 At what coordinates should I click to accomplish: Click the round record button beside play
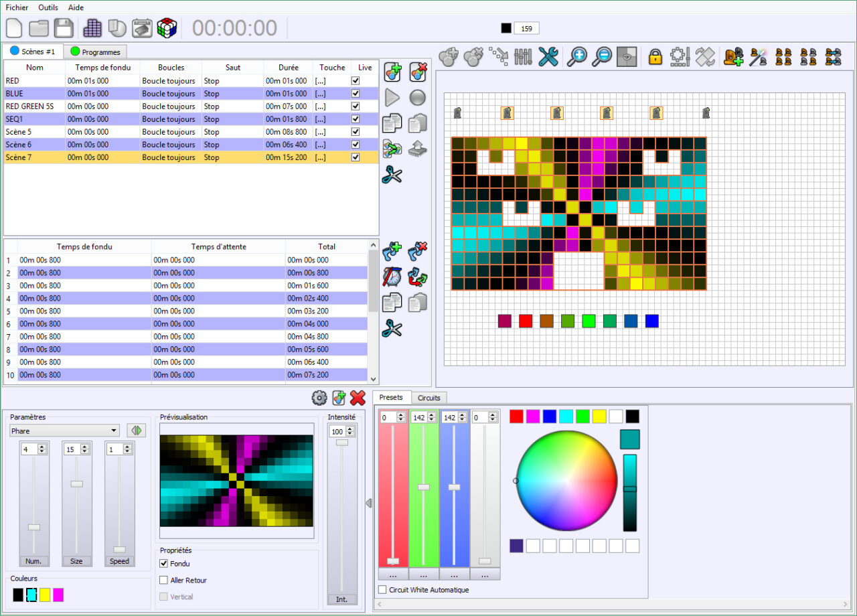pyautogui.click(x=418, y=98)
